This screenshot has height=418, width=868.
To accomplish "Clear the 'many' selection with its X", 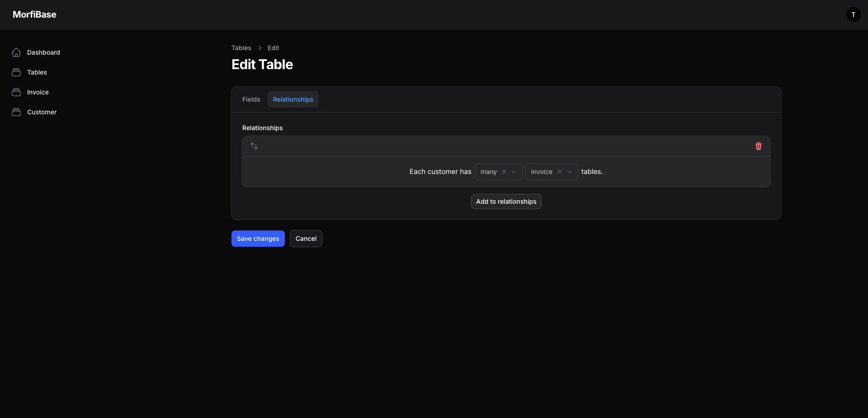I will click(x=504, y=172).
